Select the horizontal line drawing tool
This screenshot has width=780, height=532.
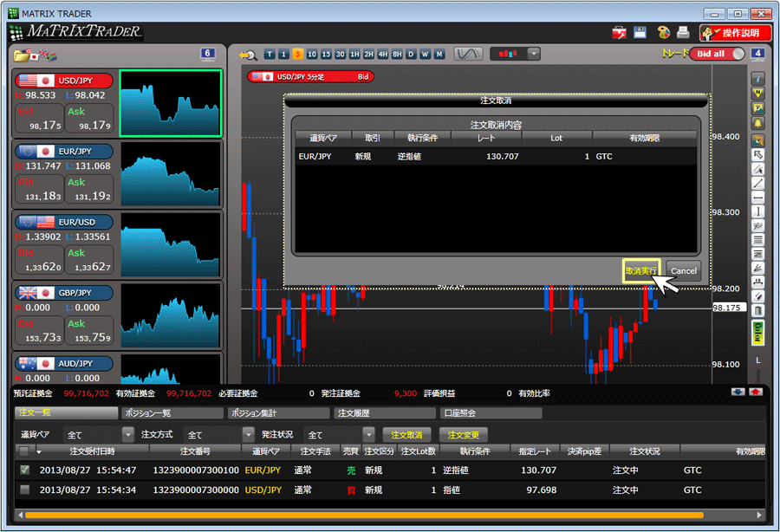pos(757,198)
